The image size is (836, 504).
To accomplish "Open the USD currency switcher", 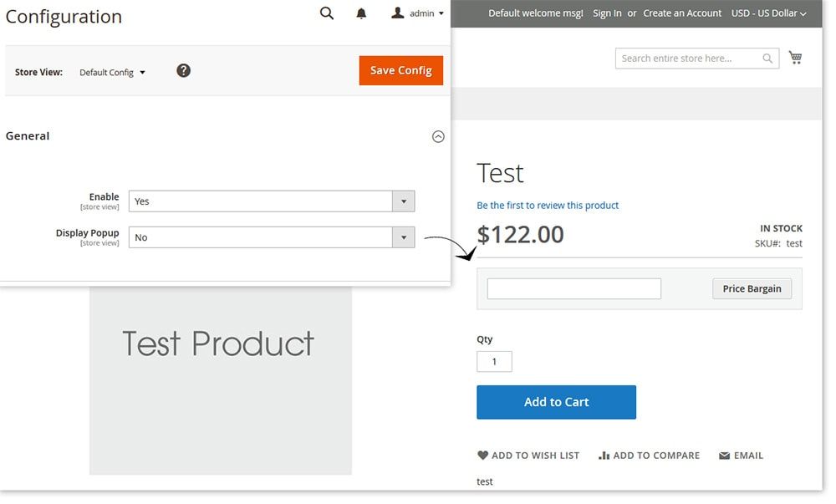I will click(x=768, y=13).
